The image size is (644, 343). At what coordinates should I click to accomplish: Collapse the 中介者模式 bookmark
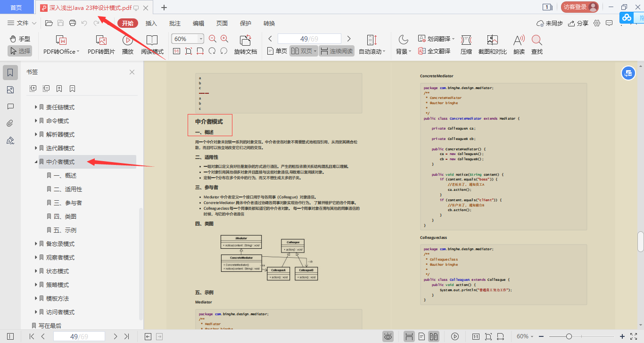click(x=36, y=162)
